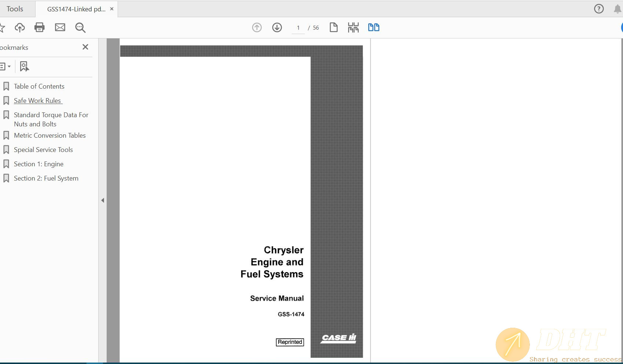The height and width of the screenshot is (364, 623).
Task: Close the Bookmarks panel
Action: 85,47
